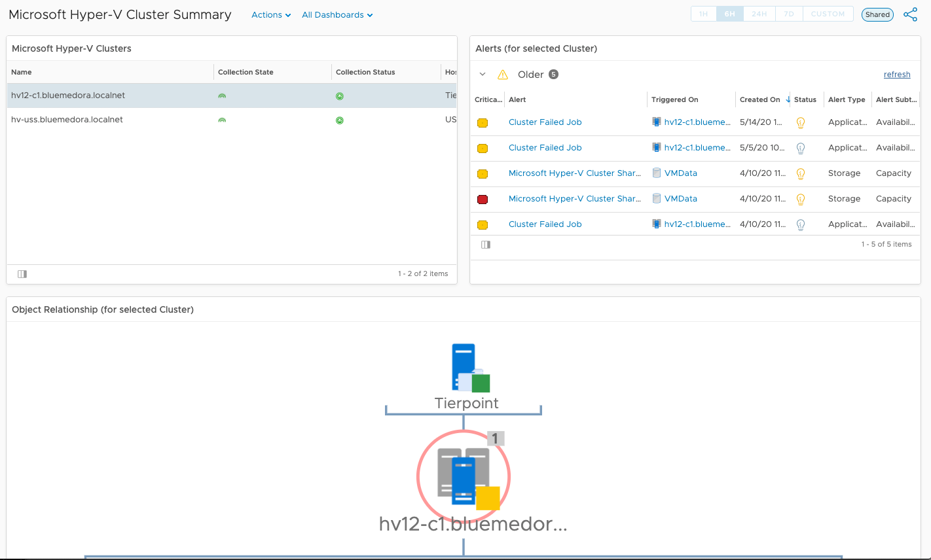Open the Actions dropdown menu
This screenshot has width=931, height=560.
click(x=271, y=15)
